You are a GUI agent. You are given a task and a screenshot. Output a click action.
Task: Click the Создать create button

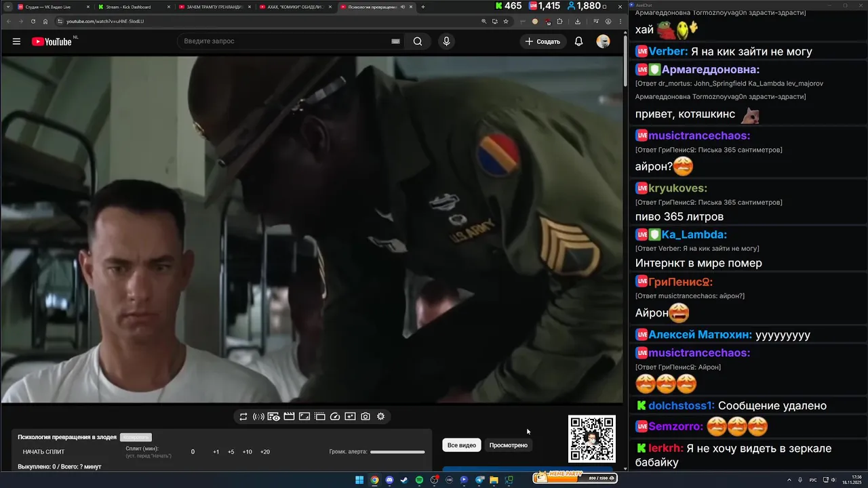coord(542,41)
